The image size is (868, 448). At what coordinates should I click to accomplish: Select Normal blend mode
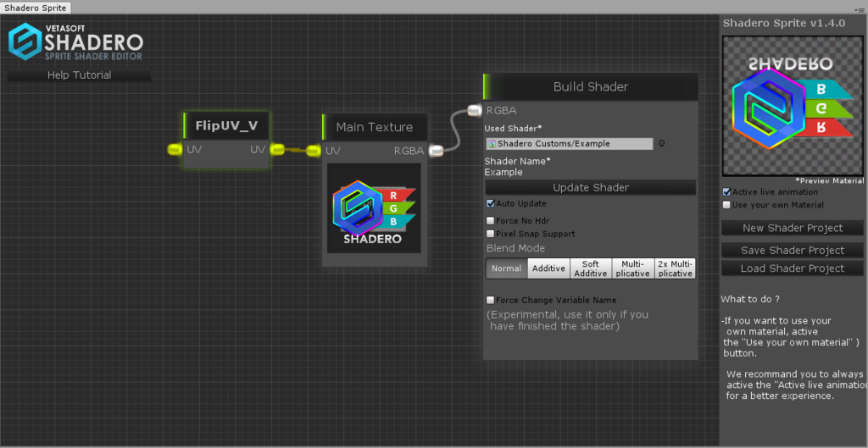point(507,268)
